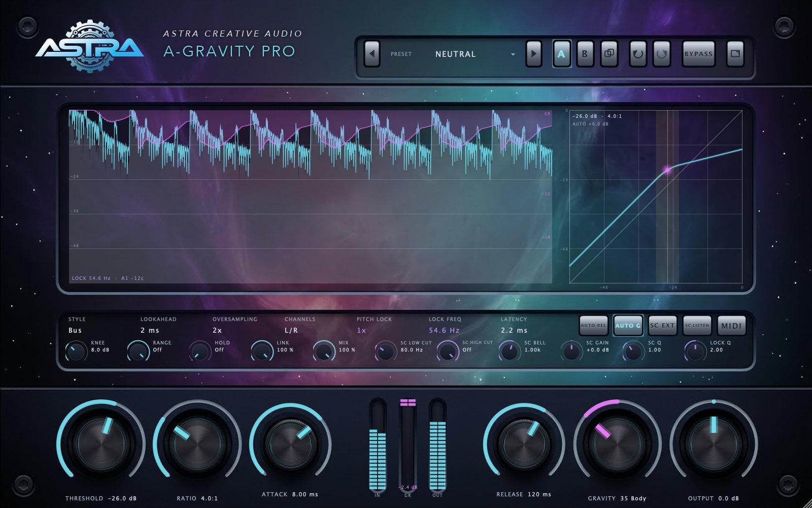Click the window resize icon button

(735, 54)
